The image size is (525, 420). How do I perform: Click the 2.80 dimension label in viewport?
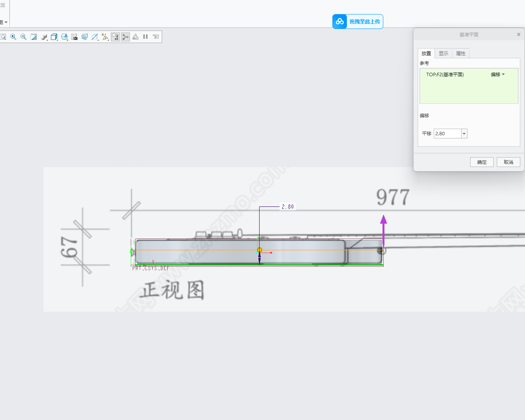[x=288, y=207]
